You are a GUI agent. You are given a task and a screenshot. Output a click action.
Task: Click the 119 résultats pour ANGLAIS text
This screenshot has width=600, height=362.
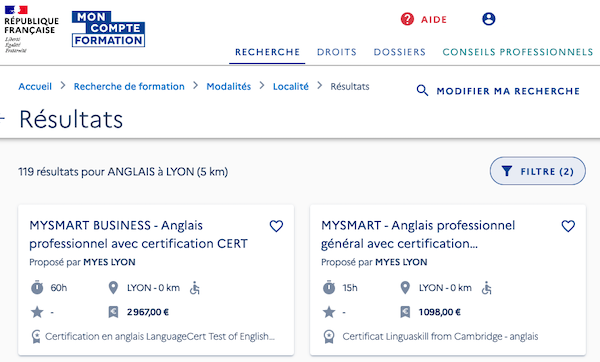[123, 172]
